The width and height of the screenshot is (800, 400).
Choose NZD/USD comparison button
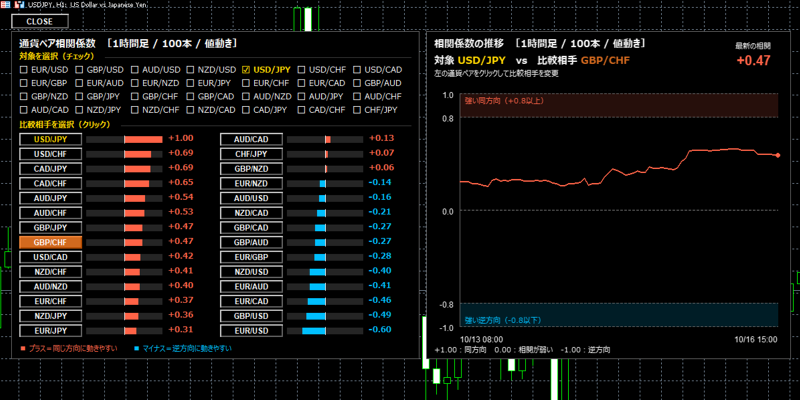click(252, 272)
